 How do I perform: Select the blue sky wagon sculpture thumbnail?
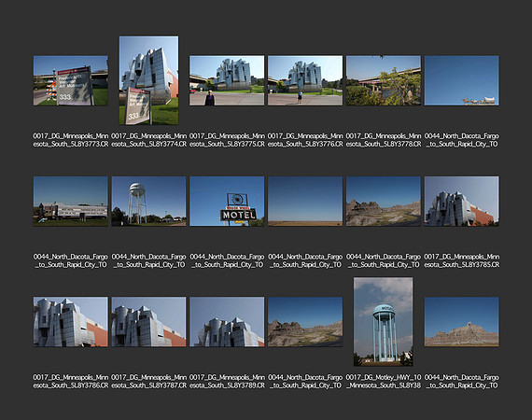(x=461, y=81)
